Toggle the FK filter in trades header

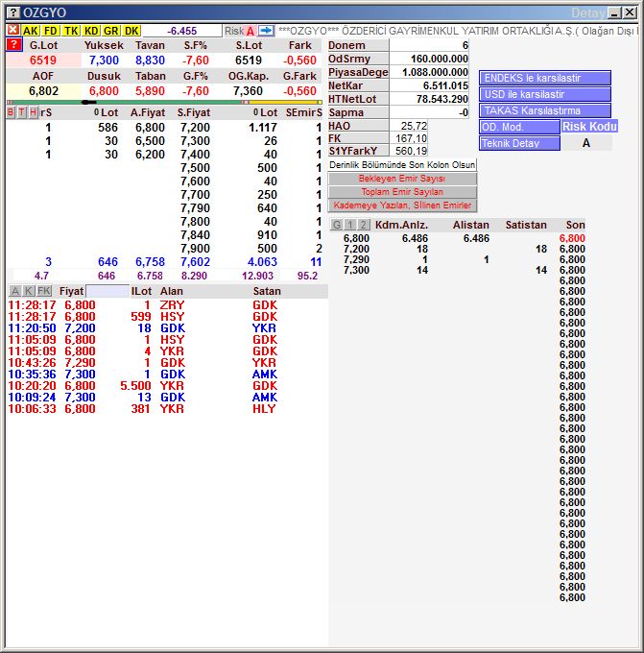(44, 291)
